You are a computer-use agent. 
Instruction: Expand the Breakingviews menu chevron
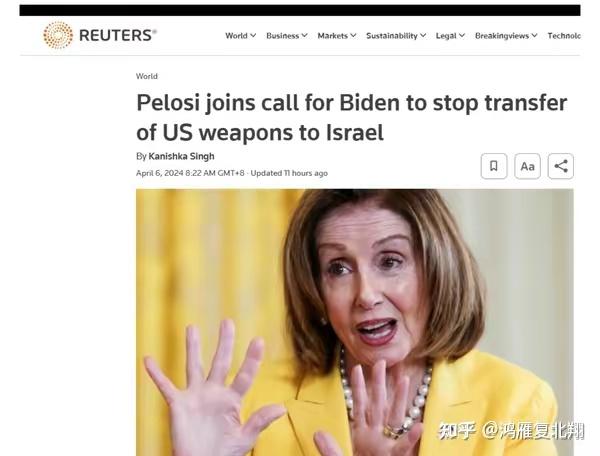point(535,36)
